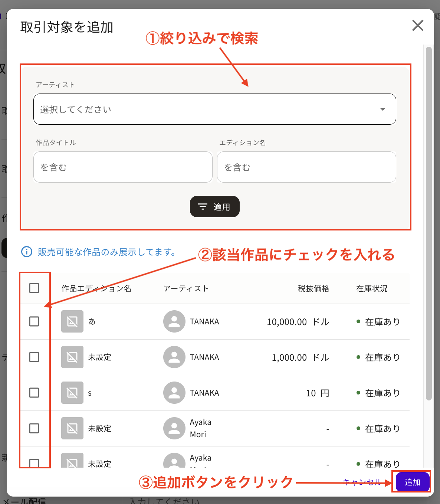
Task: Click Ayaka Mori's avatar icon
Action: point(174,428)
